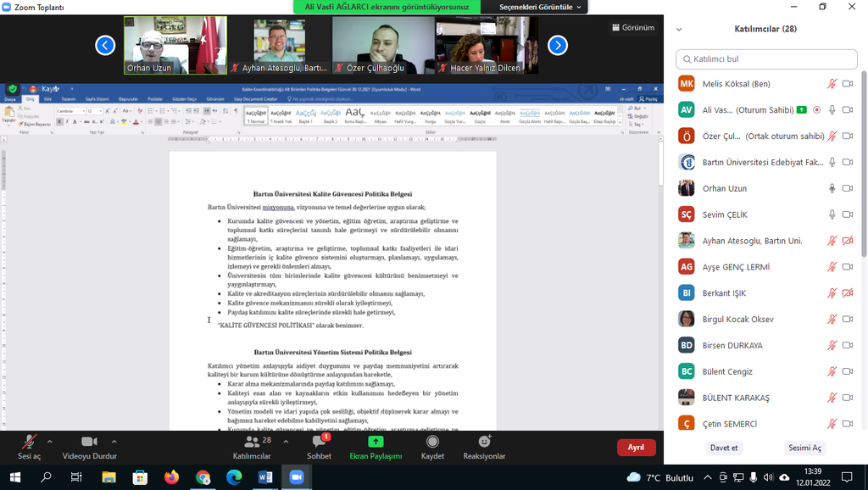Open Word from the Windows taskbar

tap(265, 477)
